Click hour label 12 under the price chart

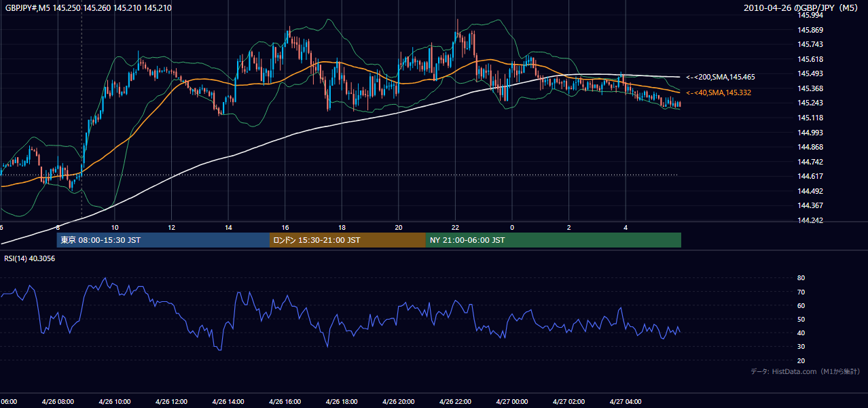[x=171, y=228]
